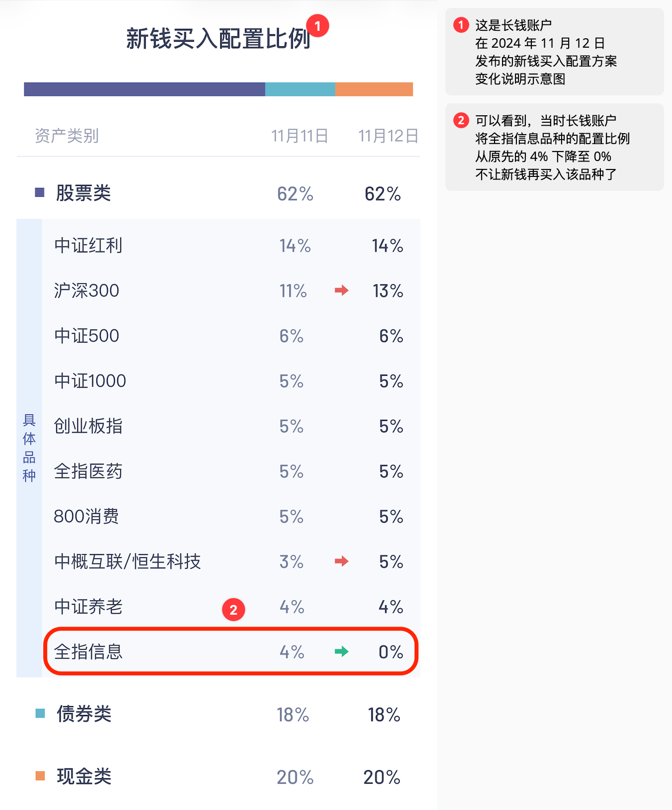Screen dimensions: 672x810
Task: Click the teal square icon beside 债券类
Action: point(40,714)
